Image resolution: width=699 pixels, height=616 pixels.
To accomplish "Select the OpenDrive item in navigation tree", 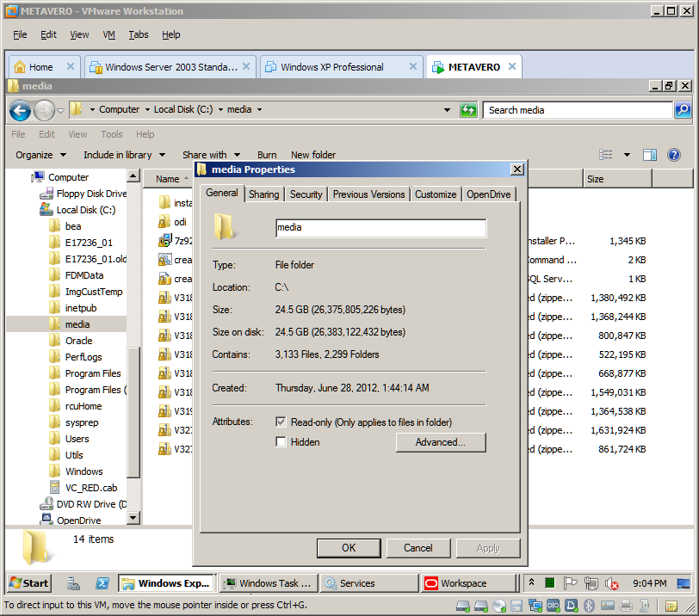I will (x=71, y=520).
